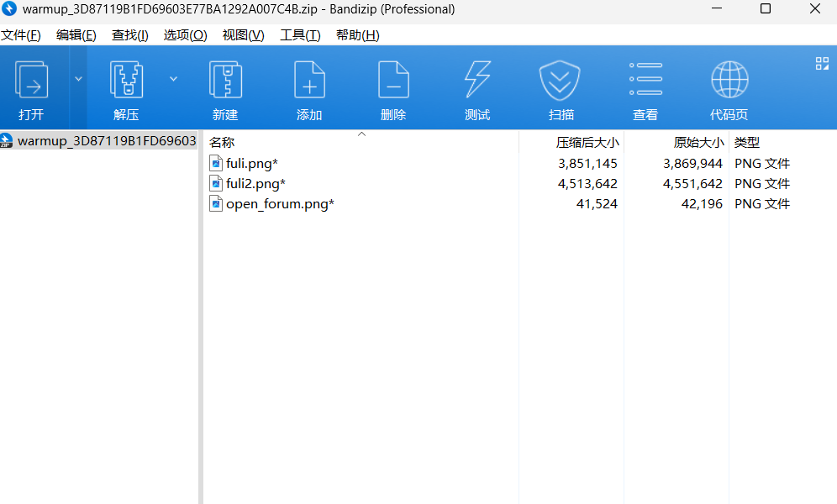This screenshot has height=504, width=837.
Task: Preview a file using 查看 icon
Action: [x=645, y=87]
